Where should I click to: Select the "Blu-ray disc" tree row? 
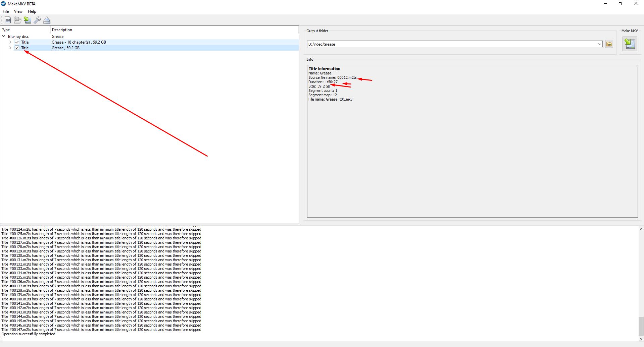(149, 37)
